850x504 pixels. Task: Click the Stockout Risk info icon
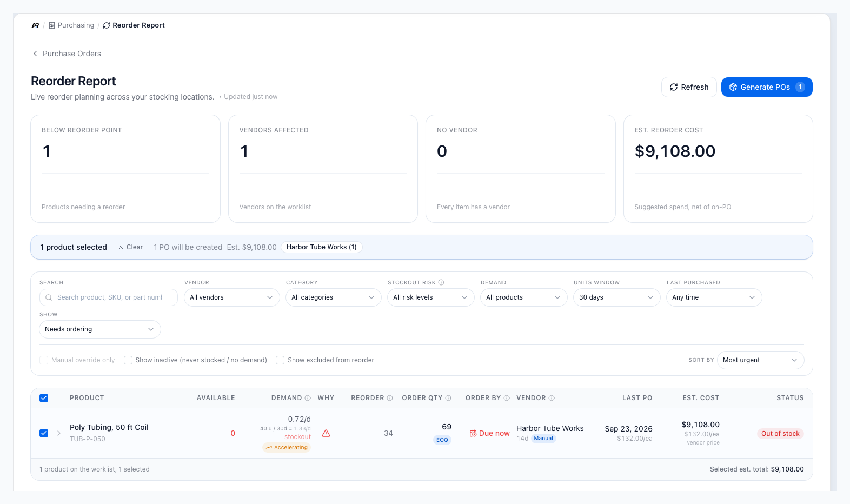point(441,282)
